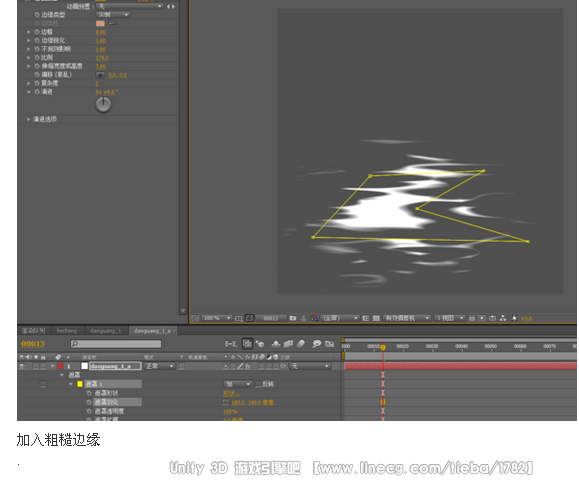Click the reset exposure icon
The height and width of the screenshot is (485, 579).
[x=514, y=318]
